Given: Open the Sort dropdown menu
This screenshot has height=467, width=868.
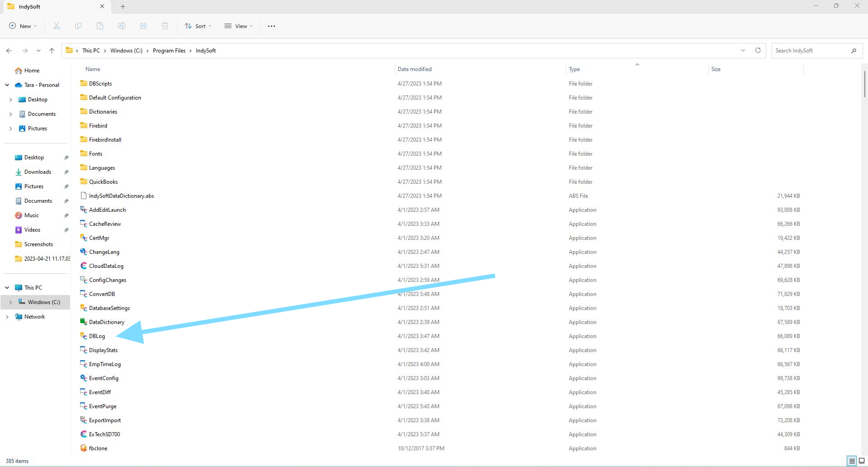Looking at the screenshot, I should tap(198, 26).
